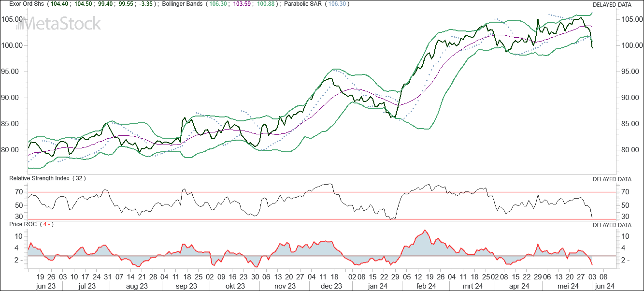Click the 'dec 23' month on the time axis
The image size is (644, 291).
click(x=331, y=286)
